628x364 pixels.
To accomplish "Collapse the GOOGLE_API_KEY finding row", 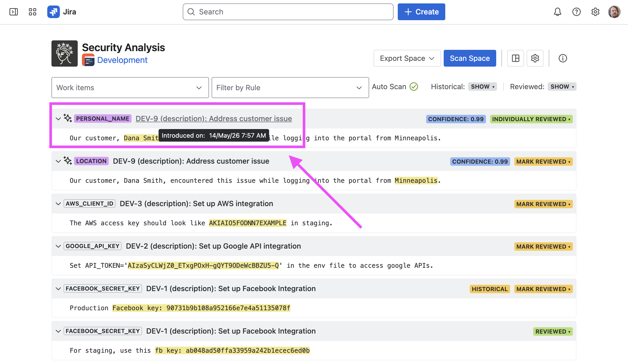I will coord(58,246).
